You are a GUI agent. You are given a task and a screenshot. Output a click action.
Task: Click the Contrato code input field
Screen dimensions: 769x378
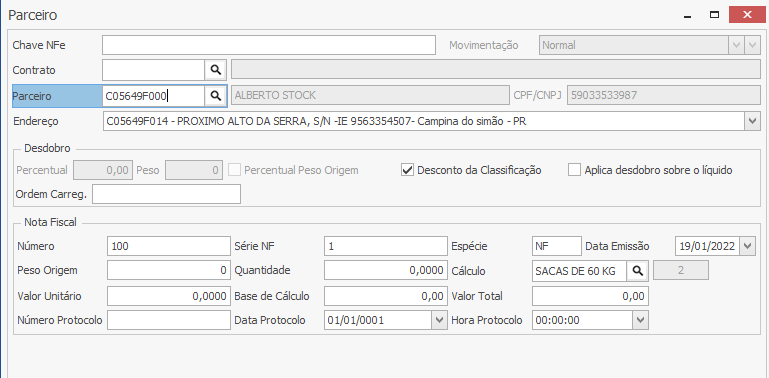pos(154,70)
